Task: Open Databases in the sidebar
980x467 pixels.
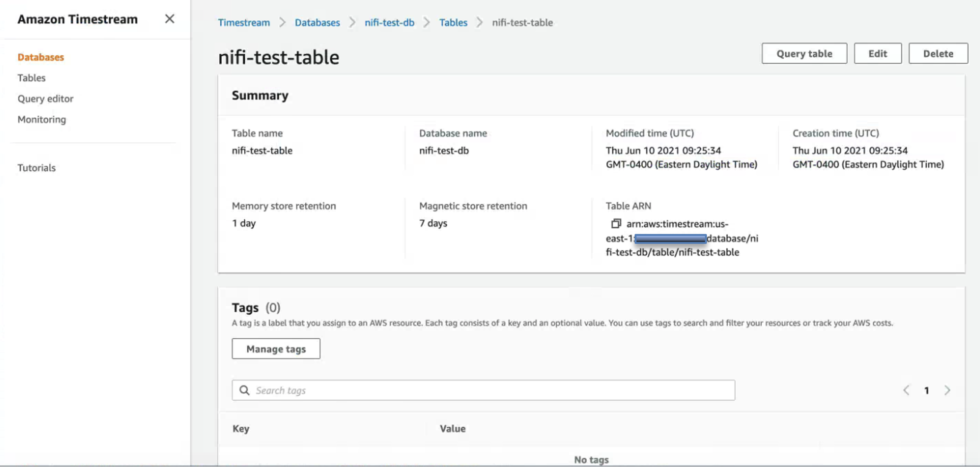Action: click(x=41, y=57)
